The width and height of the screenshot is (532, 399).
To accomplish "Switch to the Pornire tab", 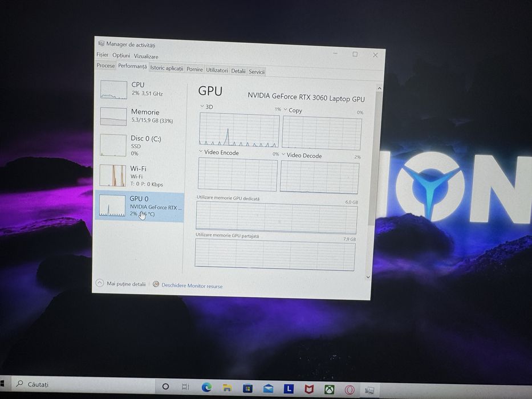I will (x=194, y=69).
